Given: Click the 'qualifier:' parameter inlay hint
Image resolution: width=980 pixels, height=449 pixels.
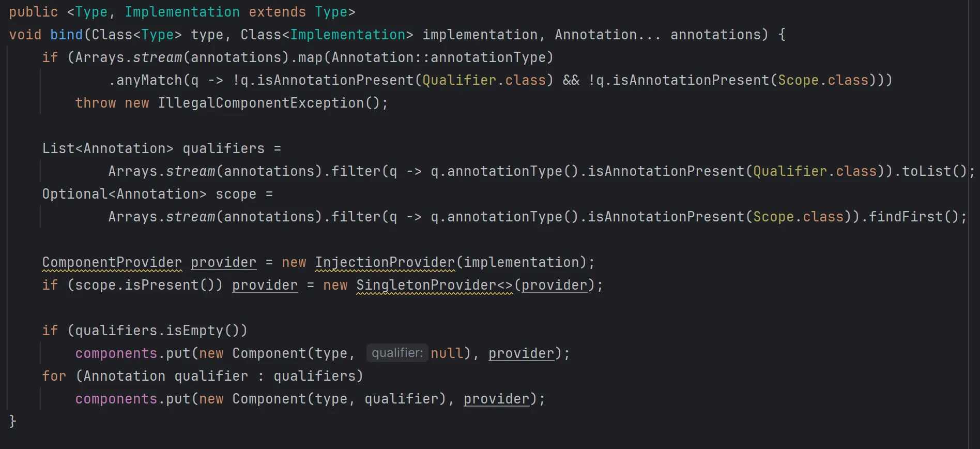Looking at the screenshot, I should tap(397, 353).
